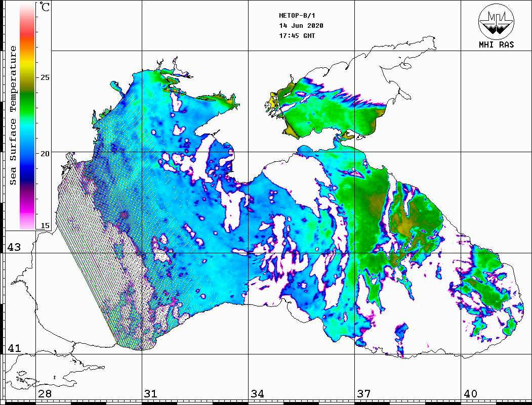Screen dimensions: 532x405
Task: Click longitude label 37
Action: click(364, 394)
